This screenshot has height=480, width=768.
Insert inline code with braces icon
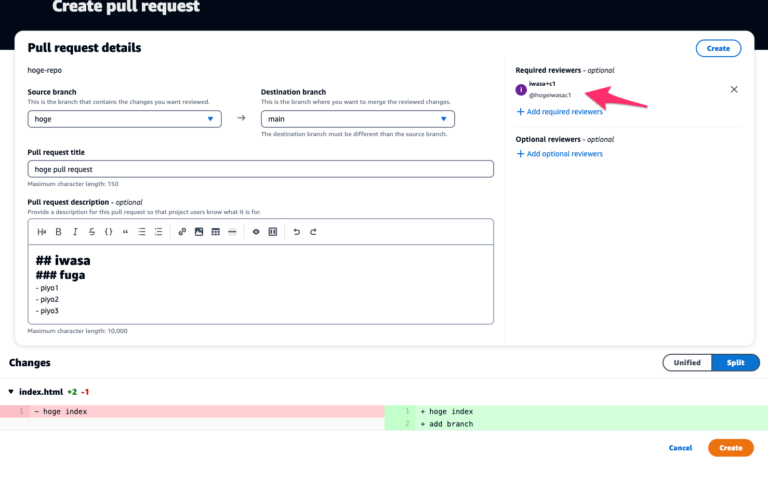pos(108,232)
